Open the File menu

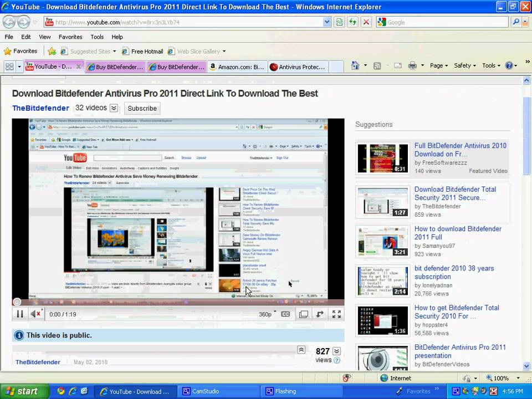(x=9, y=37)
